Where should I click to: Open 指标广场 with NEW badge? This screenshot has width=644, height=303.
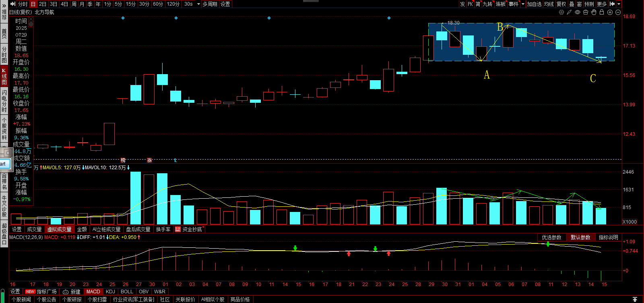click(41, 292)
